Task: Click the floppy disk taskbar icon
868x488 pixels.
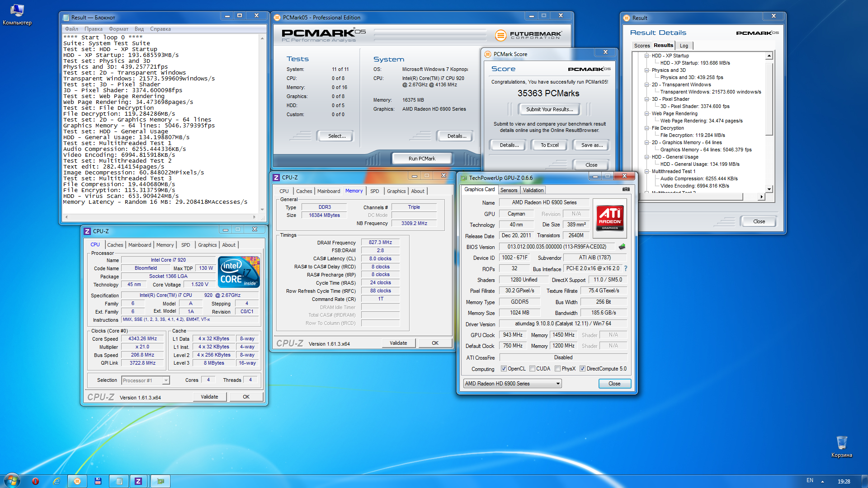Action: click(x=98, y=481)
